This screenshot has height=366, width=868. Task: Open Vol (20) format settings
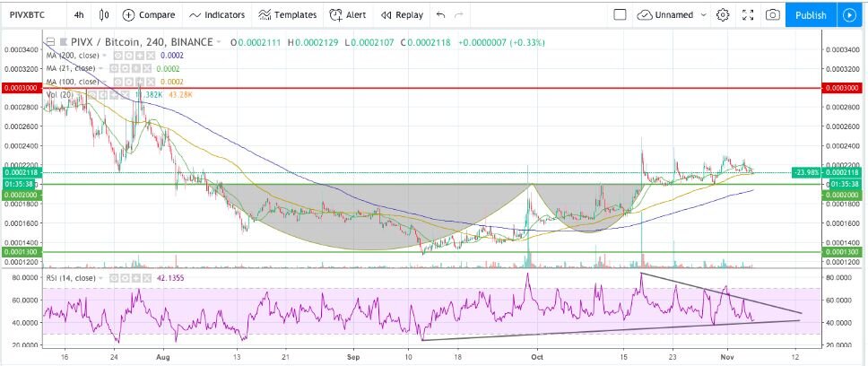[x=102, y=95]
